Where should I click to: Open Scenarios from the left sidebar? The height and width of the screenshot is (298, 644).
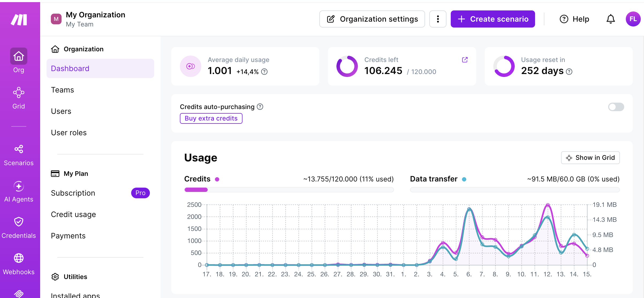click(18, 155)
